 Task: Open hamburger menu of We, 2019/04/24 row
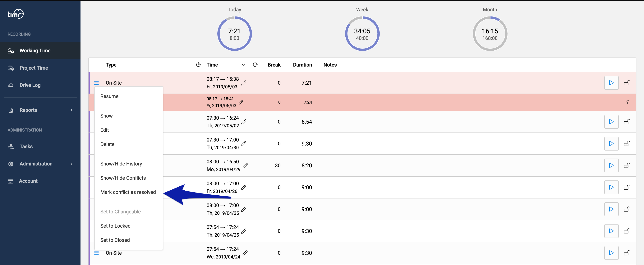96,253
